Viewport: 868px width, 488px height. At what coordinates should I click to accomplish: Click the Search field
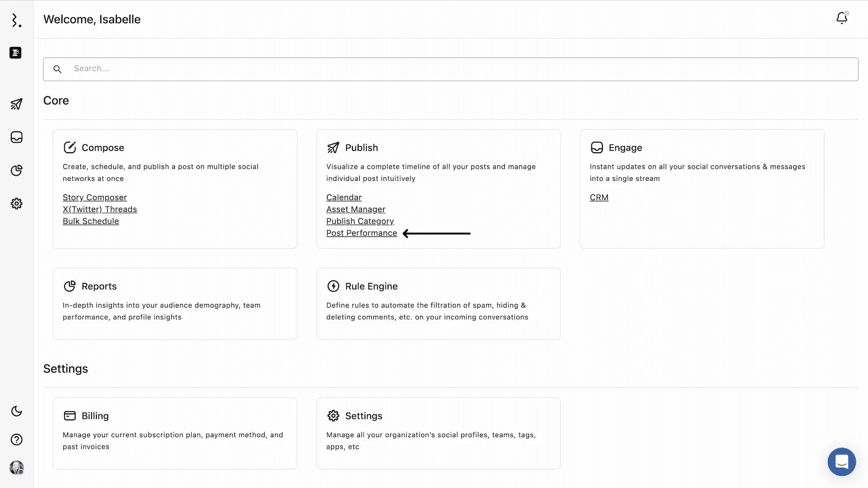(260, 69)
